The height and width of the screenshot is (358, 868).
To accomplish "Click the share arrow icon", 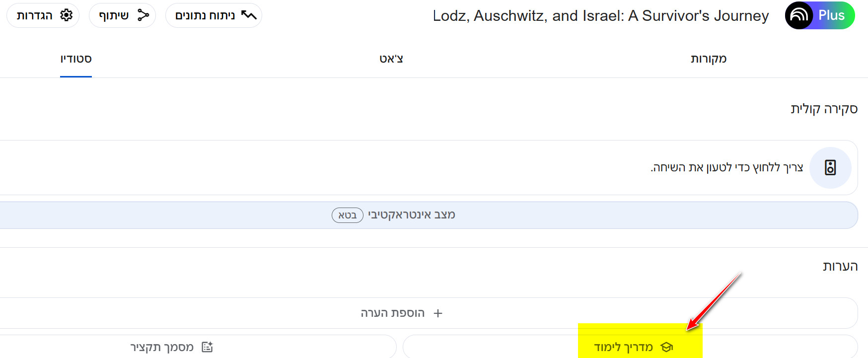I will [143, 15].
